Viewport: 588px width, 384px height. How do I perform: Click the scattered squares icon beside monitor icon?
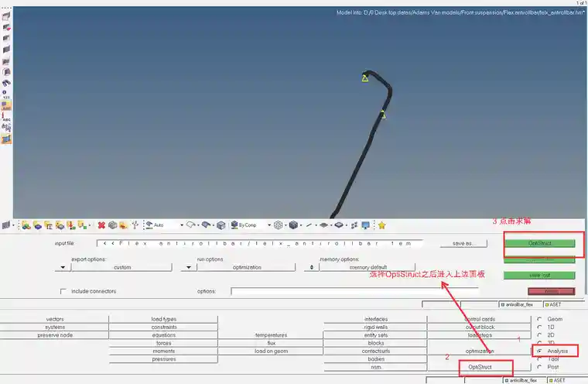[x=354, y=225]
